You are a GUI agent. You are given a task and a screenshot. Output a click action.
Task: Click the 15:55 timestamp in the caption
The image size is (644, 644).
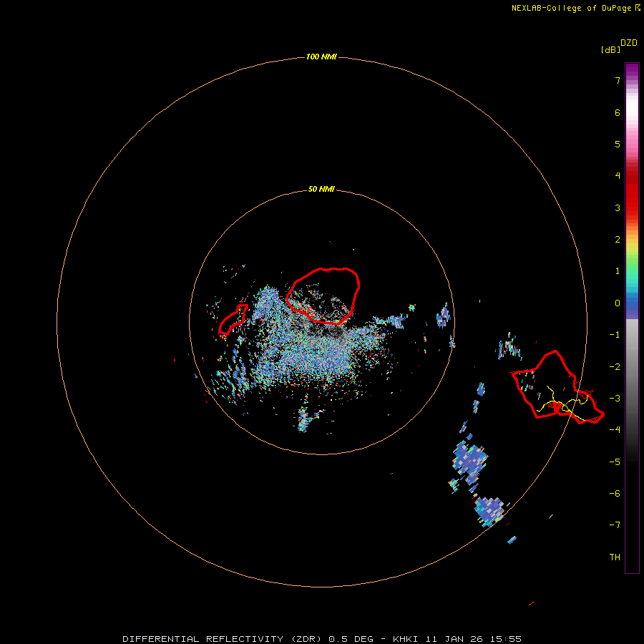pyautogui.click(x=506, y=639)
